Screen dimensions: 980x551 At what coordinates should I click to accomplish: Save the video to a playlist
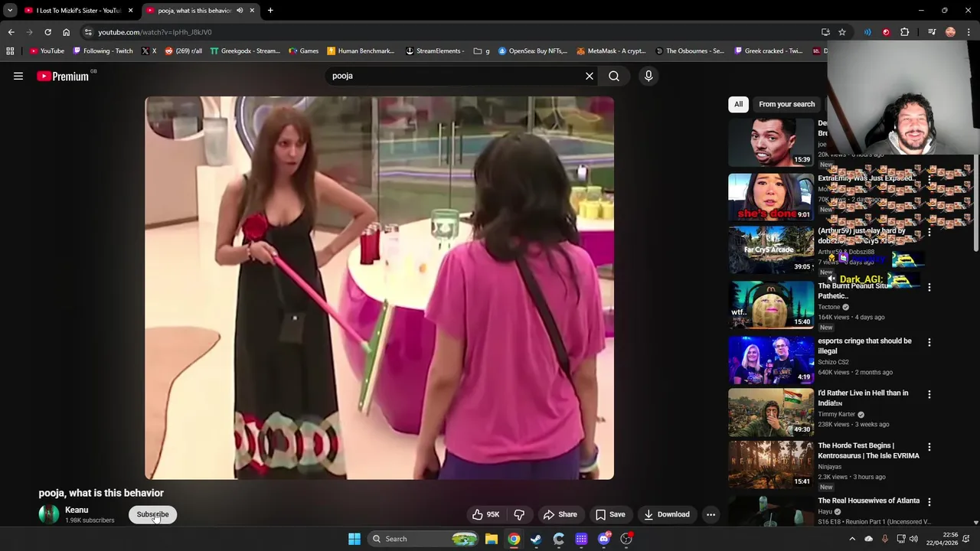coord(610,514)
